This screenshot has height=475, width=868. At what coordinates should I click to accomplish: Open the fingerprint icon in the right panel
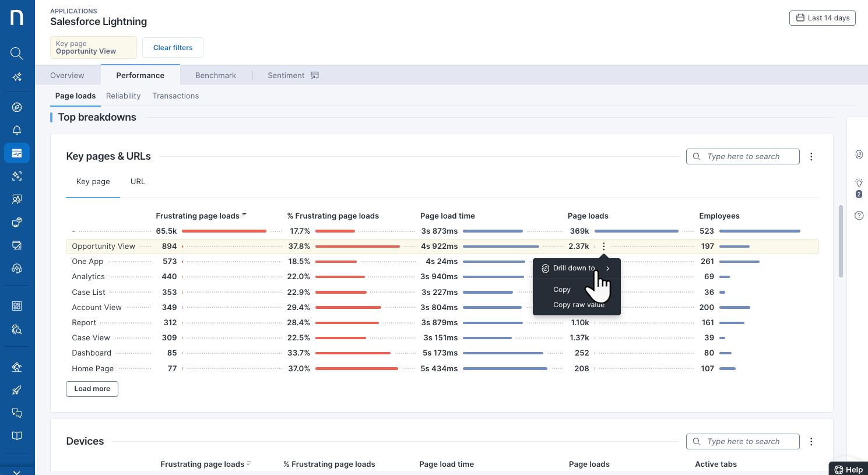click(x=859, y=154)
